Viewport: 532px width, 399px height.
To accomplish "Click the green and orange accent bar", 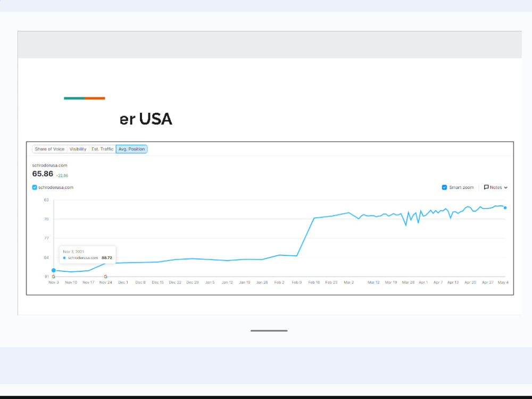I will (x=85, y=98).
